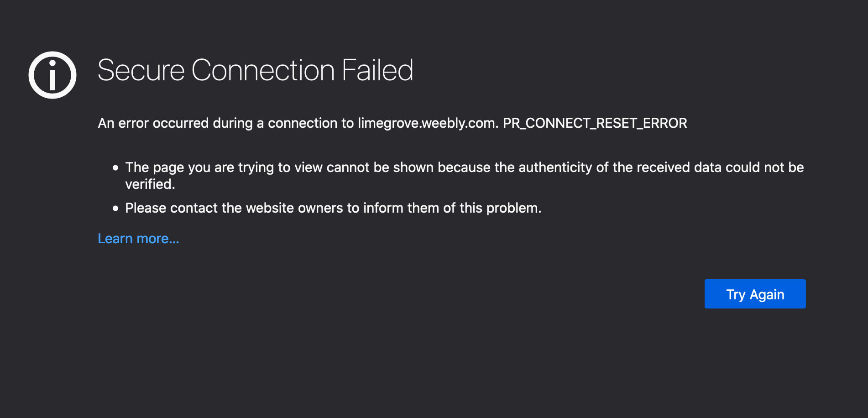Click the Try Again button
Image resolution: width=868 pixels, height=418 pixels.
[x=755, y=294]
